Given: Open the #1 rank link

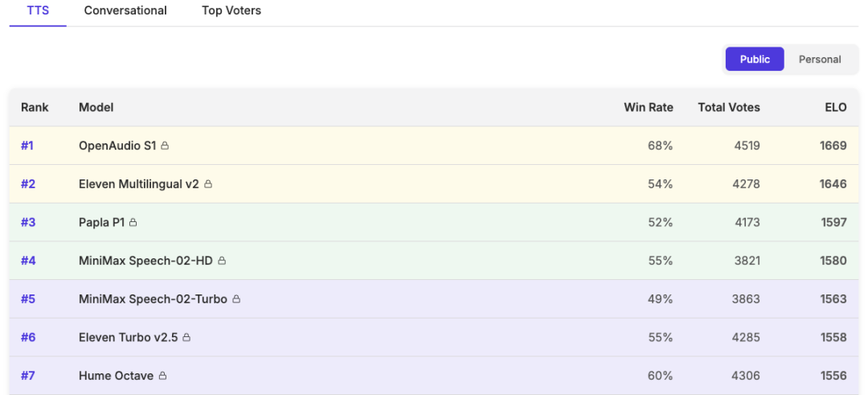Looking at the screenshot, I should click(27, 146).
